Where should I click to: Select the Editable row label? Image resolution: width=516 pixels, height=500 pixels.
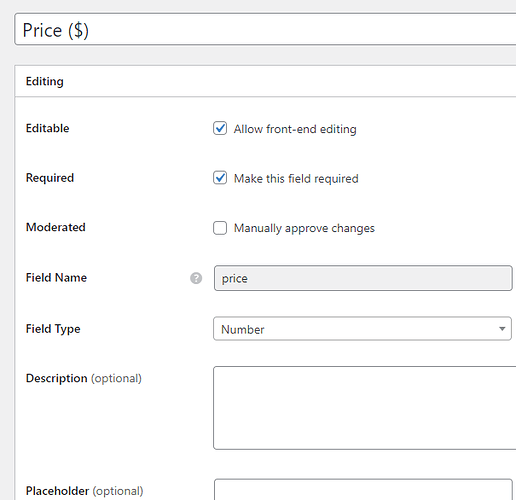point(48,128)
